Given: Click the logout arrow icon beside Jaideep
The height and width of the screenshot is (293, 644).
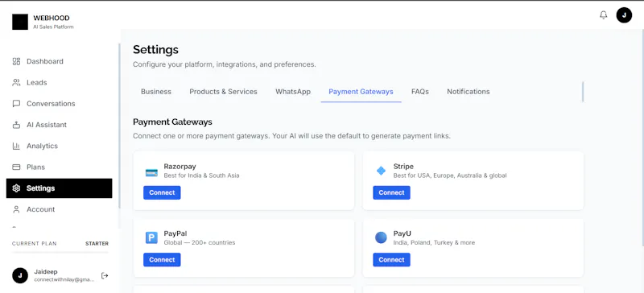Looking at the screenshot, I should (x=105, y=276).
